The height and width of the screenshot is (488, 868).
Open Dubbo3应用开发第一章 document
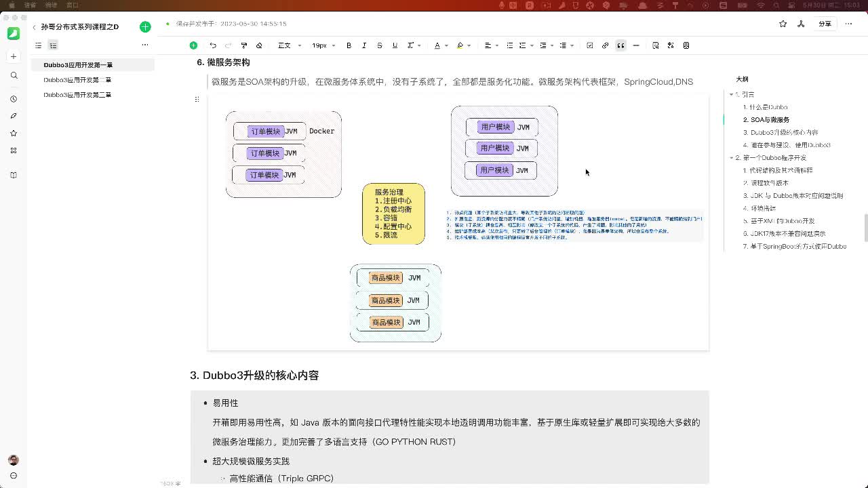tap(93, 65)
